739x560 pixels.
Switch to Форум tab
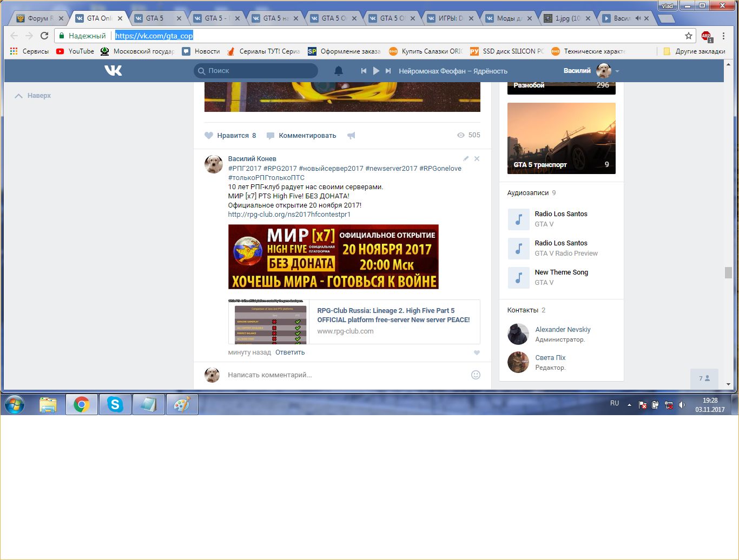[x=40, y=18]
